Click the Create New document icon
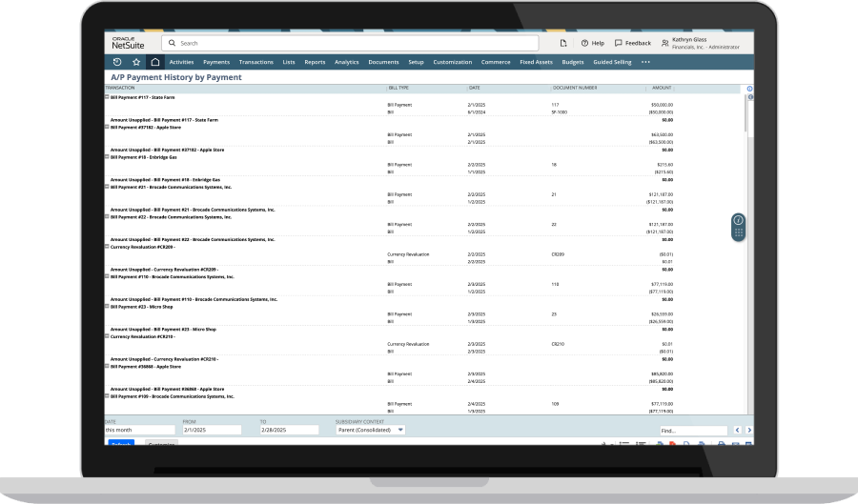 tap(563, 43)
